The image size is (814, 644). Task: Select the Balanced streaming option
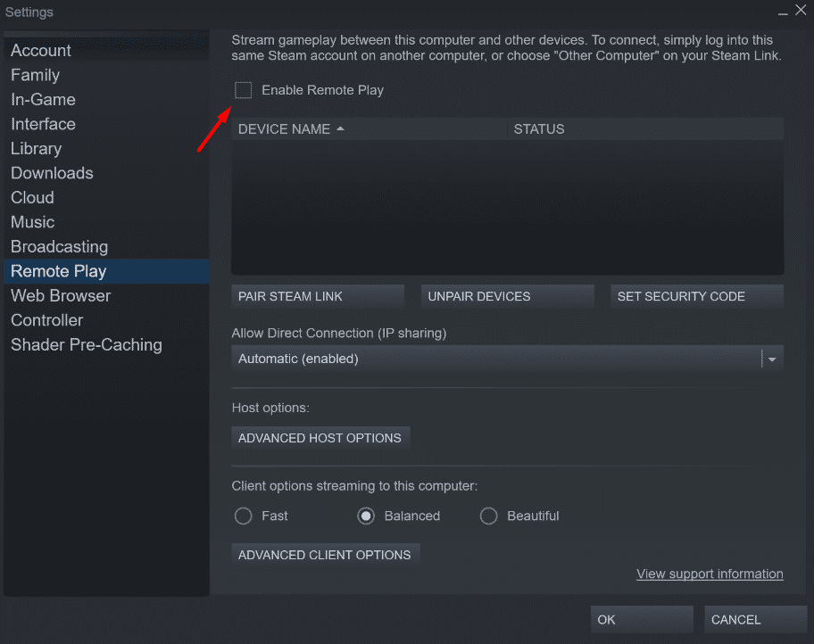(366, 516)
